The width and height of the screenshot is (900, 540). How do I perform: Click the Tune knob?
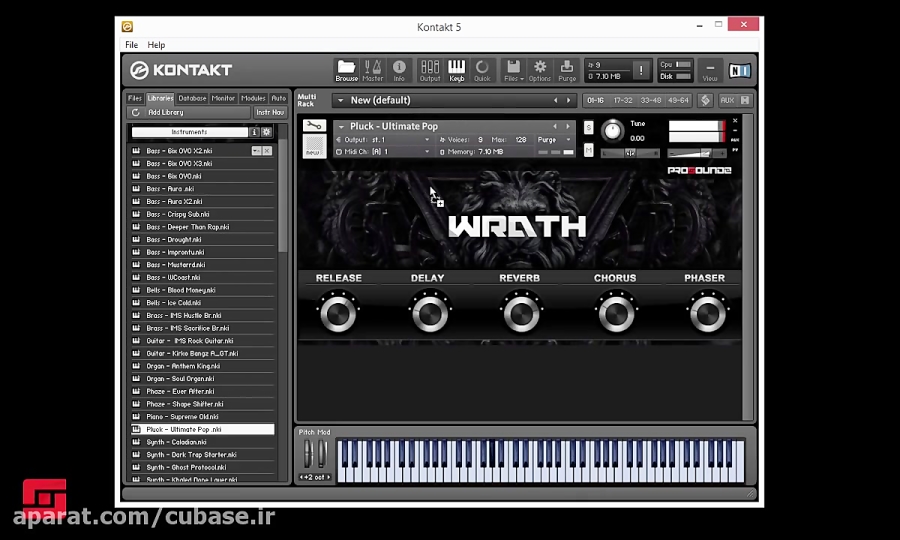612,131
